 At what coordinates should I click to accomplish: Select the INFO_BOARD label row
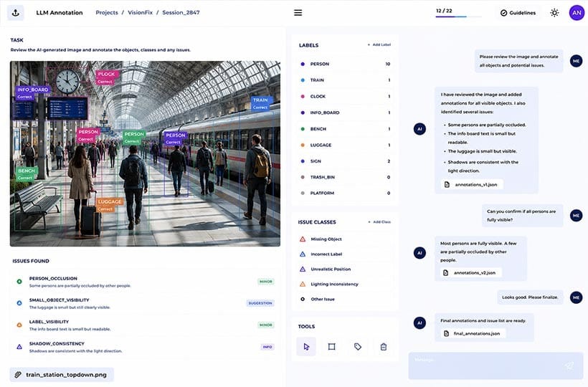point(345,113)
